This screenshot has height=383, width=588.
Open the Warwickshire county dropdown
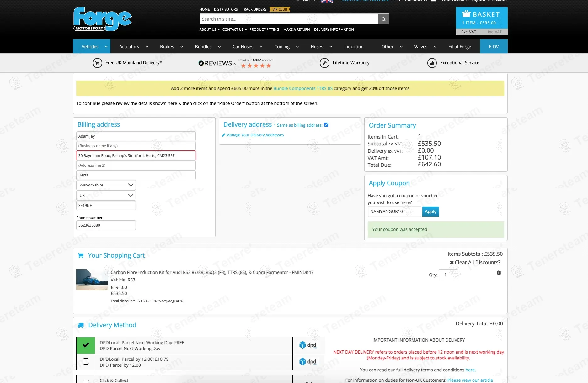point(106,185)
